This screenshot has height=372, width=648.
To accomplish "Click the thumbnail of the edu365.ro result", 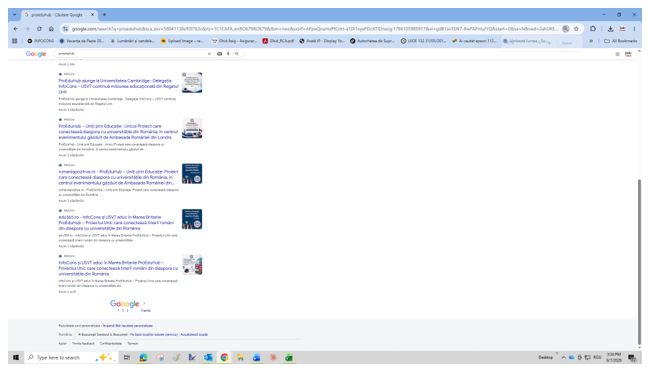I will (x=192, y=219).
